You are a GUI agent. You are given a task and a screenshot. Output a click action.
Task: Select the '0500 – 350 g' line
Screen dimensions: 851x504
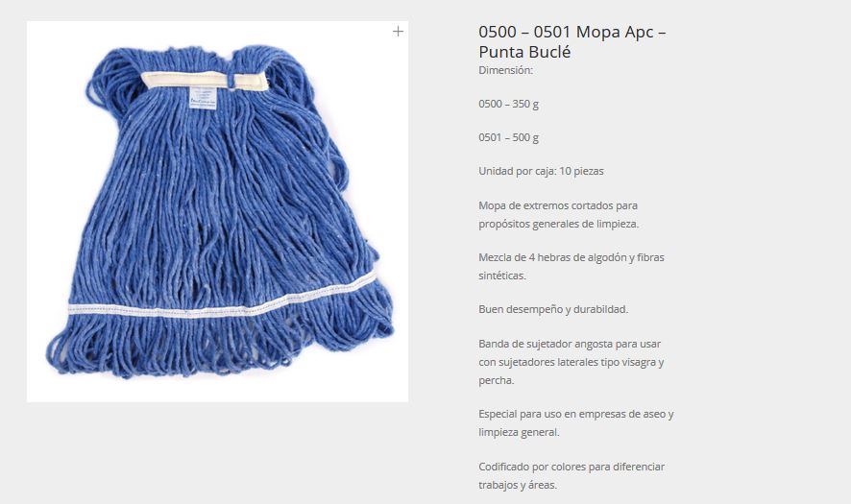coord(508,105)
